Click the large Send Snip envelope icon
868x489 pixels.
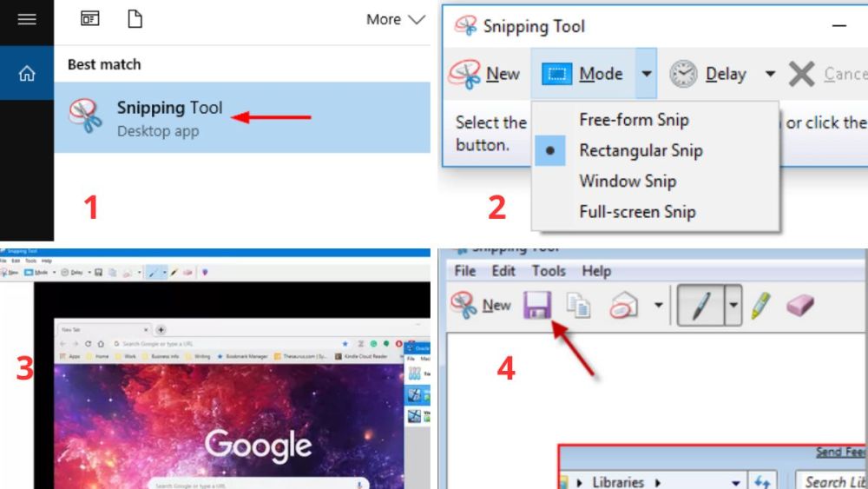point(624,305)
